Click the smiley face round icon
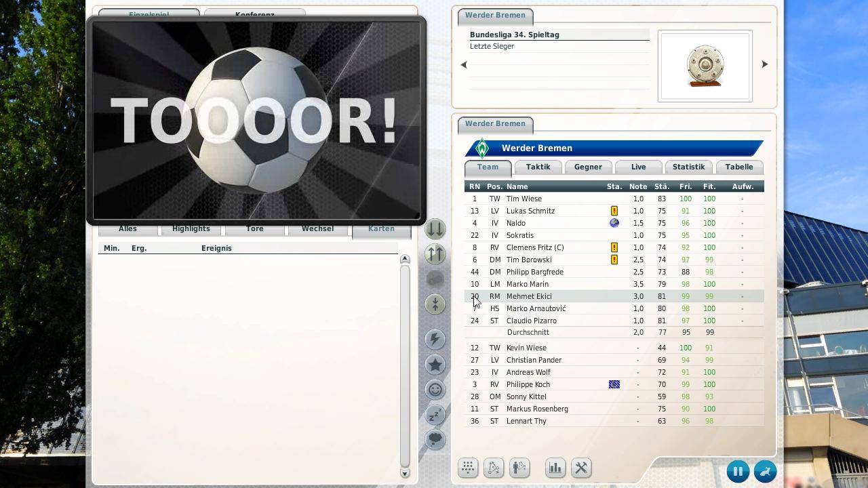The width and height of the screenshot is (868, 488). pyautogui.click(x=435, y=390)
